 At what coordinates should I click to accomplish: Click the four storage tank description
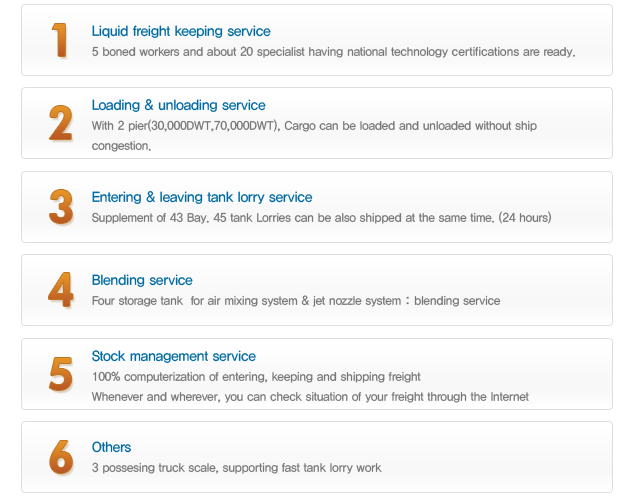[x=296, y=301]
